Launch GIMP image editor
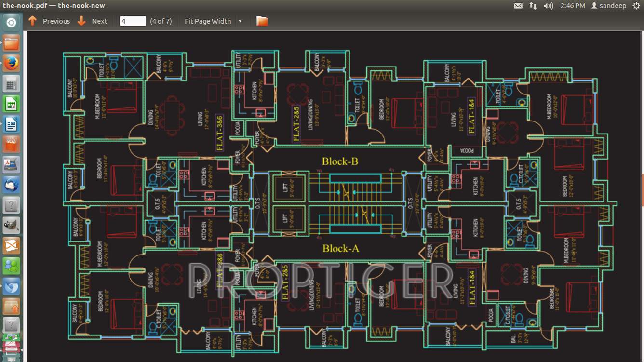Viewport: 644px width, 362px height. [x=11, y=225]
